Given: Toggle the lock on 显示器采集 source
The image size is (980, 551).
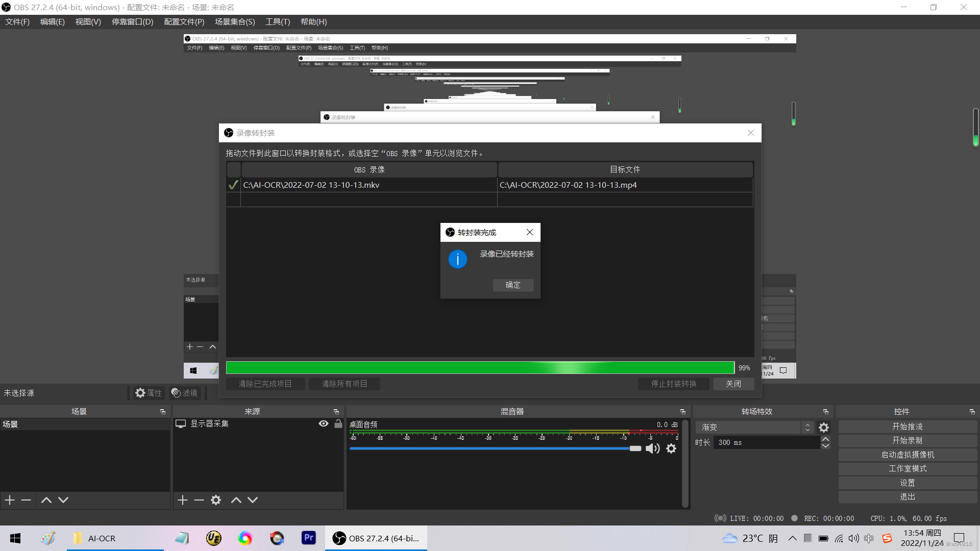Looking at the screenshot, I should click(338, 423).
